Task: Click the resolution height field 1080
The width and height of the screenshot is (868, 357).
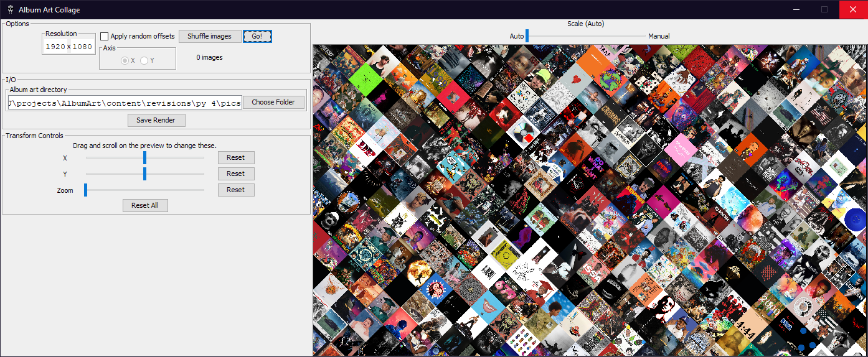Action: click(82, 47)
